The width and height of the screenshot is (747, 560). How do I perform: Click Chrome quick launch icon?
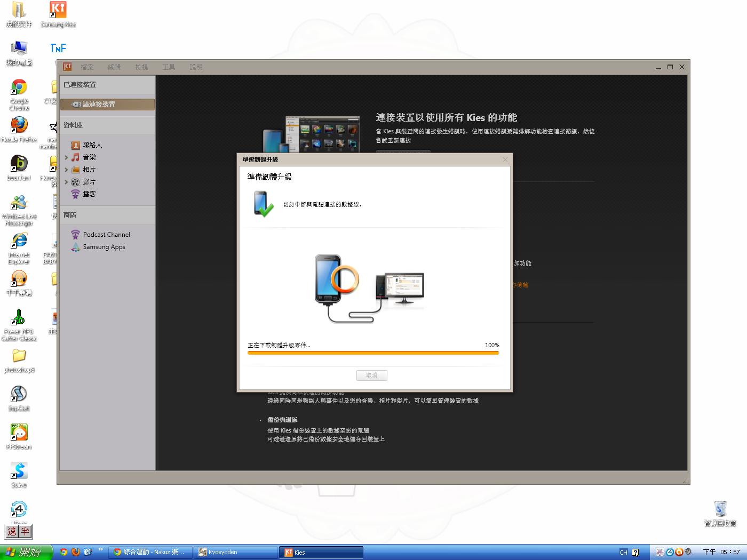63,552
